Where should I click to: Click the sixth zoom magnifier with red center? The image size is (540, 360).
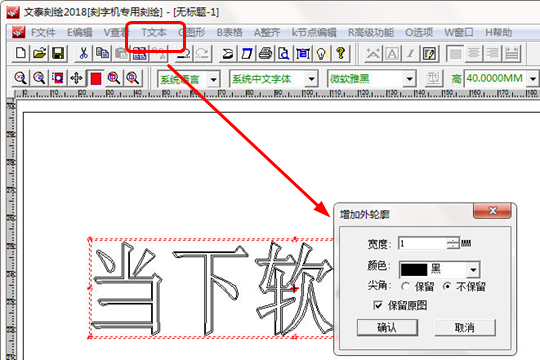(114, 79)
